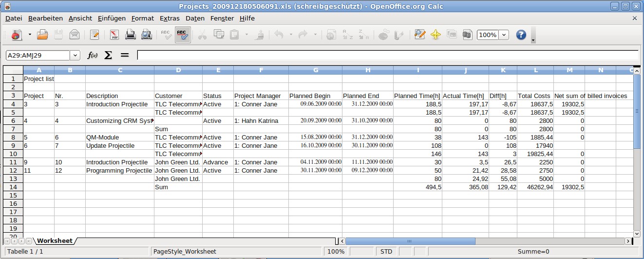Select the Worksheet sheet tab
Screen dimensions: 644x259
55,241
